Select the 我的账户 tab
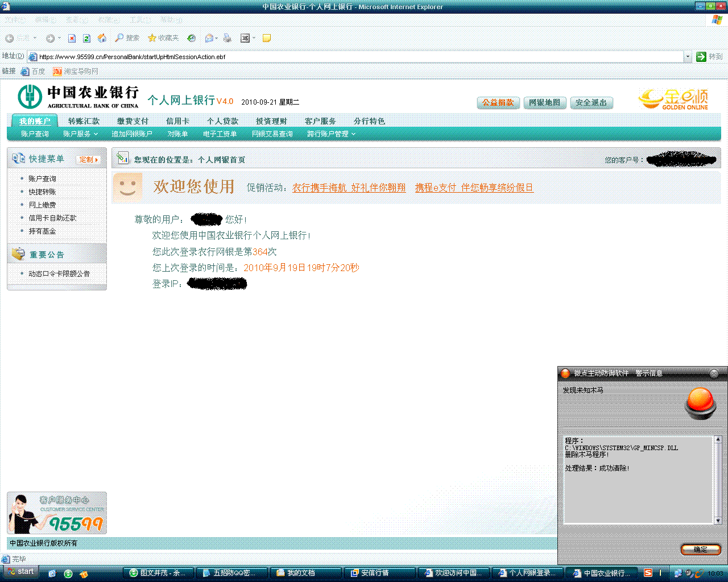 coord(35,121)
